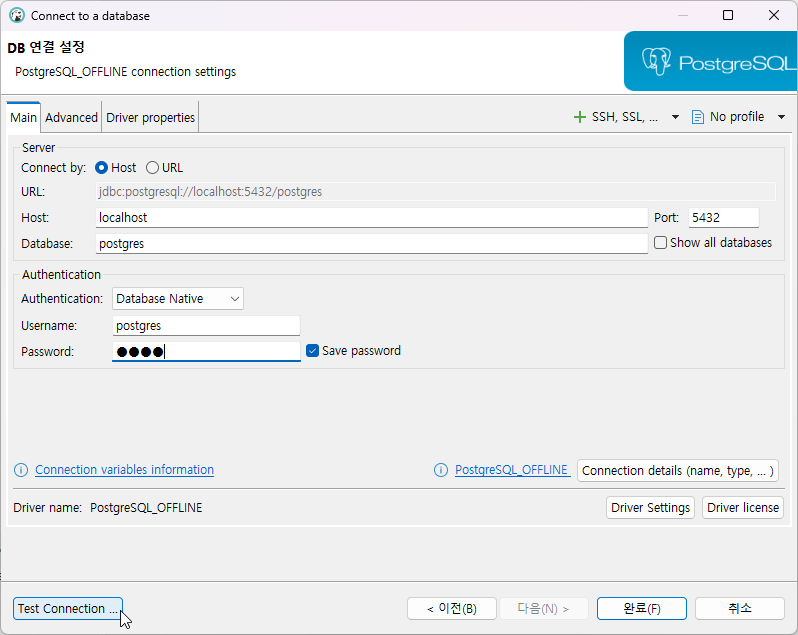798x635 pixels.
Task: Click the No profile label
Action: coord(736,117)
